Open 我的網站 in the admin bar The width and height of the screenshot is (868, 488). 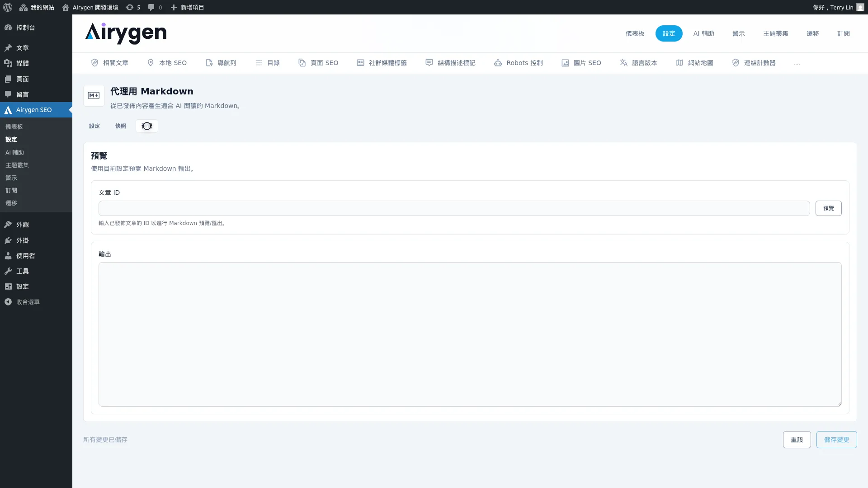click(37, 7)
